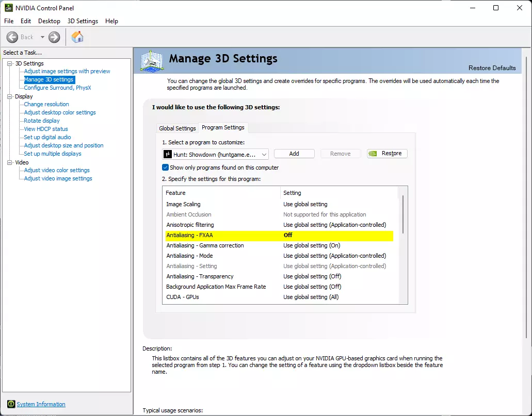
Task: Collapse the Video tree node
Action: tap(9, 162)
